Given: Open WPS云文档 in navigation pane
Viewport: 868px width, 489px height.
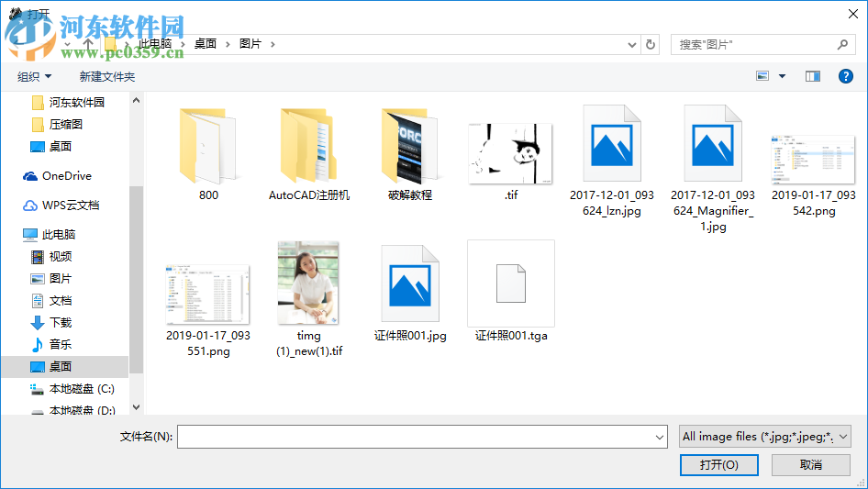Looking at the screenshot, I should (61, 206).
